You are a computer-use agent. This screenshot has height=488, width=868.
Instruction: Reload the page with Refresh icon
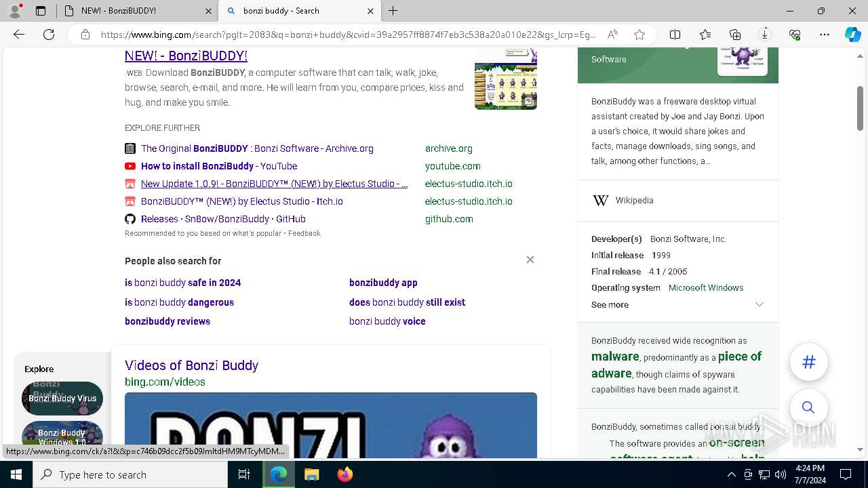[x=49, y=35]
